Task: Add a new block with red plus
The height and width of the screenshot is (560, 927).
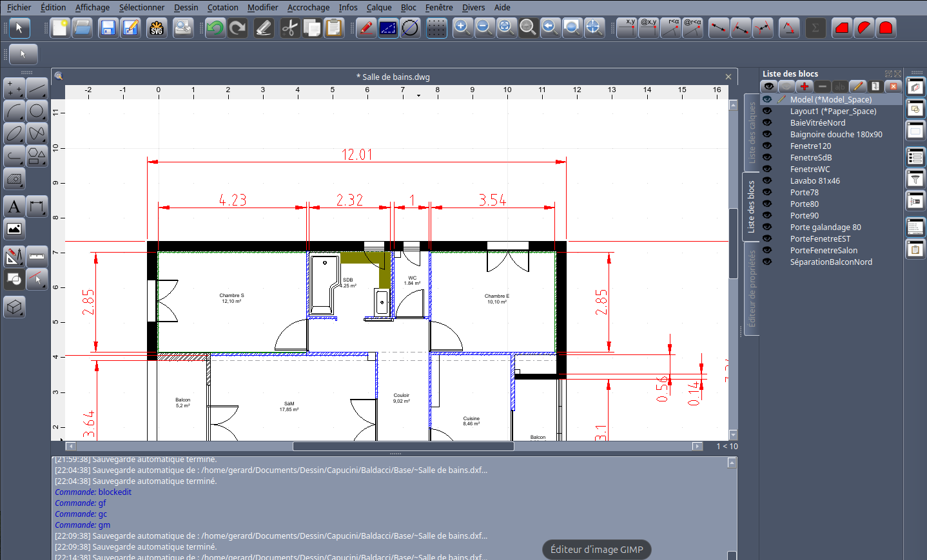Action: pyautogui.click(x=804, y=86)
